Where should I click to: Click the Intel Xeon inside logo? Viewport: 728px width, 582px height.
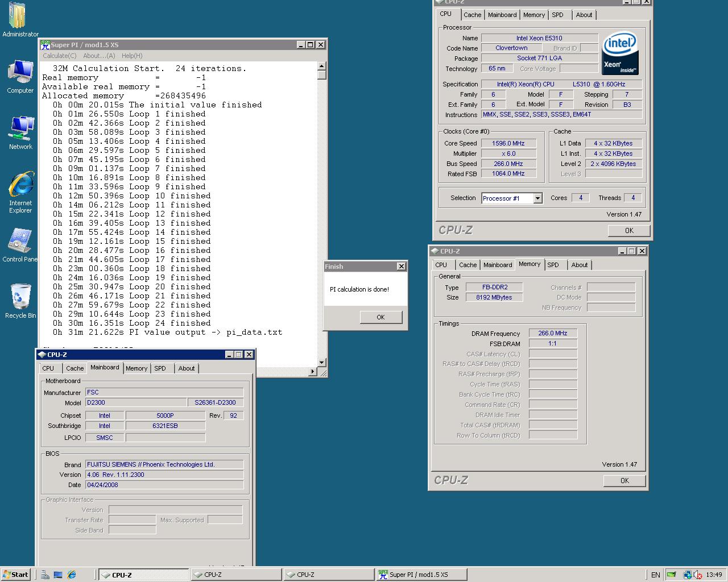click(620, 53)
